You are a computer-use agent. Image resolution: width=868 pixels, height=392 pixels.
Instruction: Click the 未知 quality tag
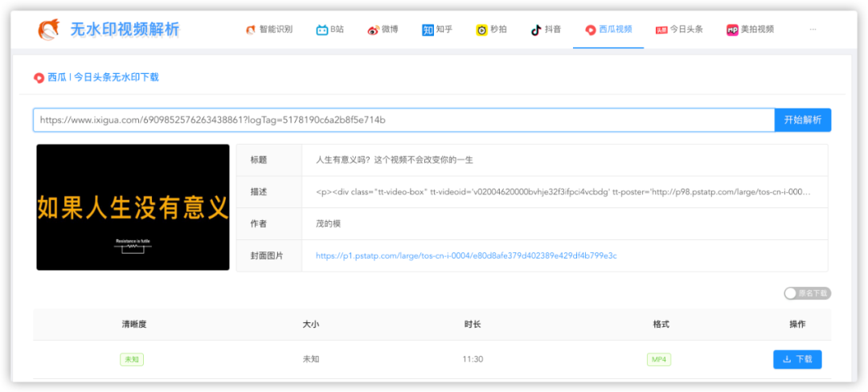(x=132, y=359)
